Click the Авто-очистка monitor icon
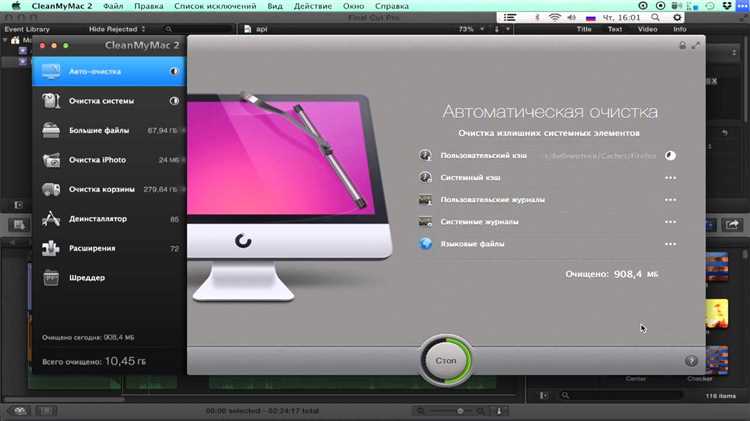 tap(51, 71)
